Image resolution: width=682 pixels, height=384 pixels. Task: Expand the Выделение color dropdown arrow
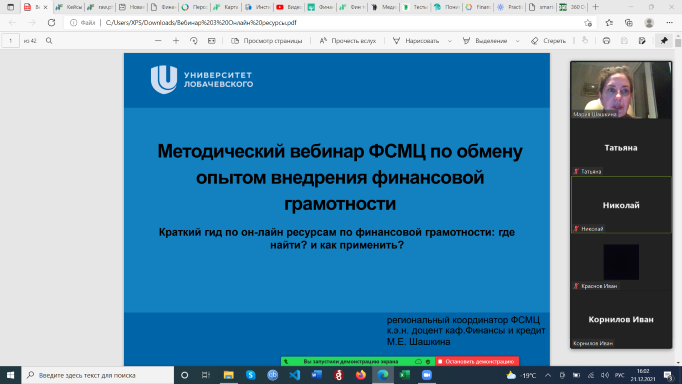coord(518,41)
